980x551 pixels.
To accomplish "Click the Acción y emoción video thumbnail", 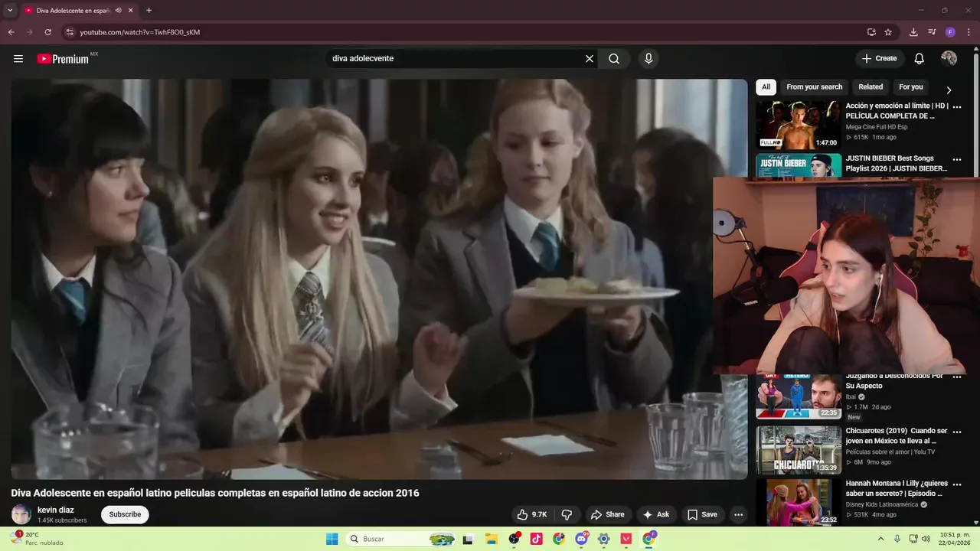I will point(799,125).
